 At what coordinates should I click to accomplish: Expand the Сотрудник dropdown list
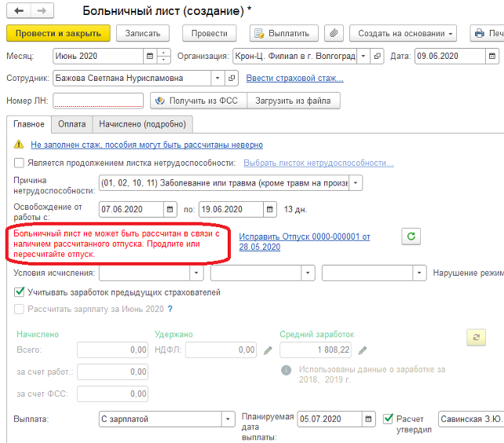(217, 79)
